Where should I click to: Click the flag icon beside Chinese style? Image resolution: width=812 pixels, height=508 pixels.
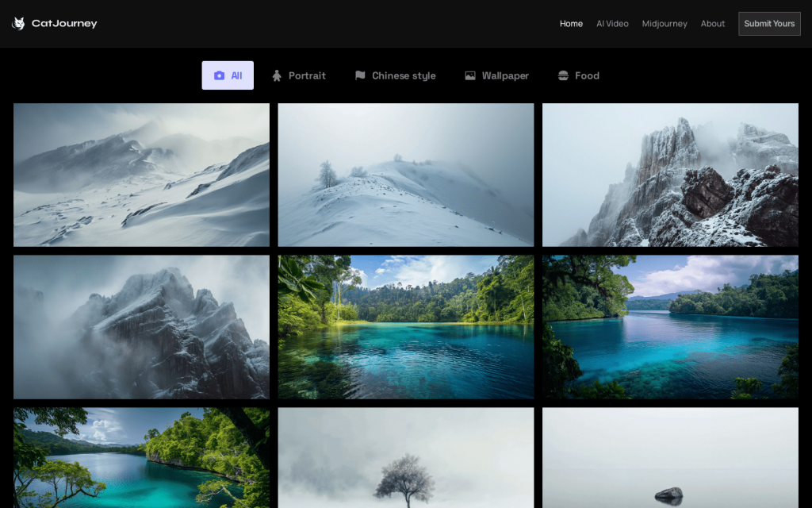[x=360, y=75]
